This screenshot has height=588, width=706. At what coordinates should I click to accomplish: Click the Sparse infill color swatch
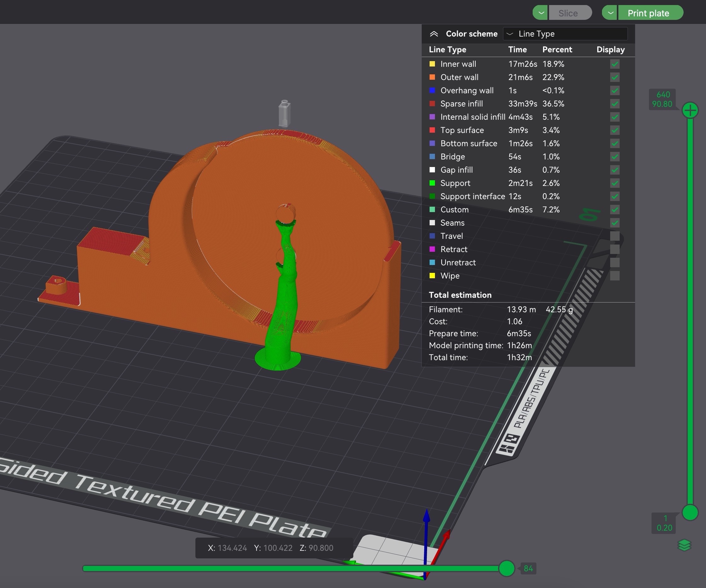(x=432, y=104)
